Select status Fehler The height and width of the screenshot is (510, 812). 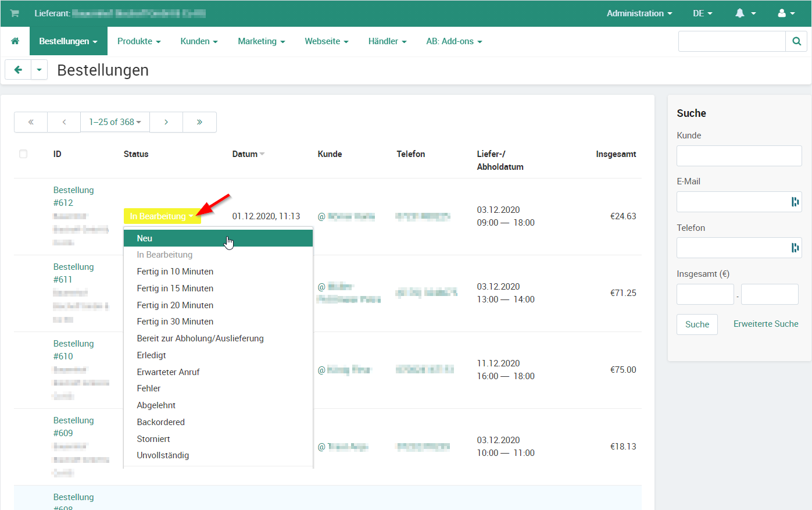tap(219, 388)
